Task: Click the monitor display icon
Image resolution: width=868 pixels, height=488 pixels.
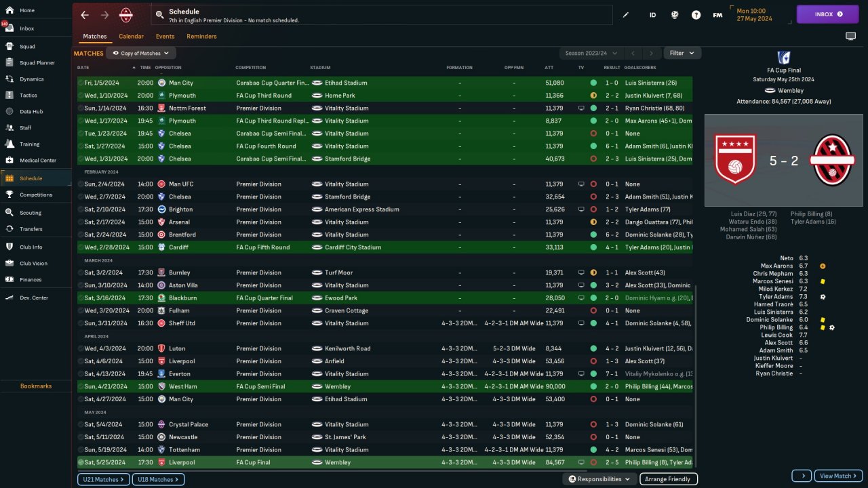Action: (x=851, y=36)
